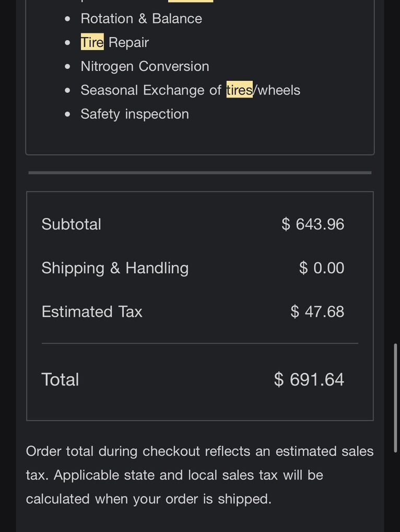Click the Safety inspection list item
400x532 pixels.
(135, 114)
